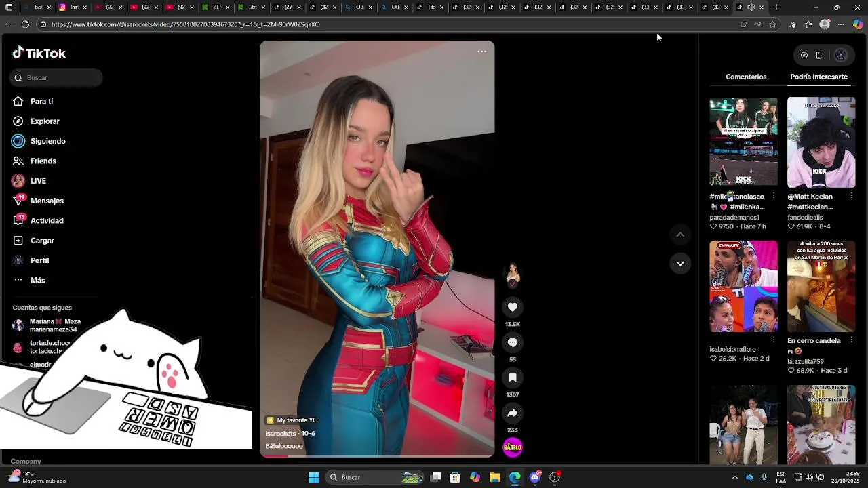
Task: Like the video with the heart icon
Action: (x=513, y=307)
